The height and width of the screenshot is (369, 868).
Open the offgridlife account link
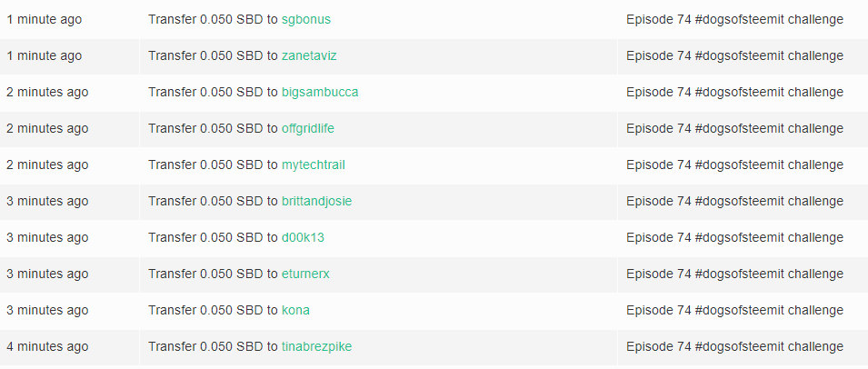click(x=308, y=129)
